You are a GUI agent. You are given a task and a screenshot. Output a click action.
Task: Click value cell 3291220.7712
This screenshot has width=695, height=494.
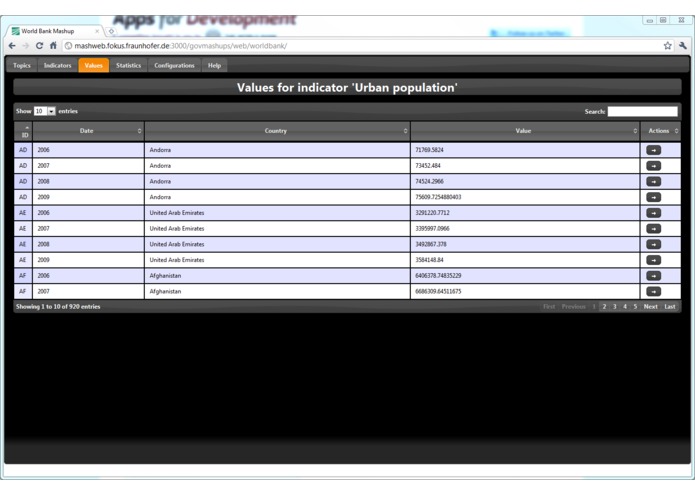click(x=525, y=213)
